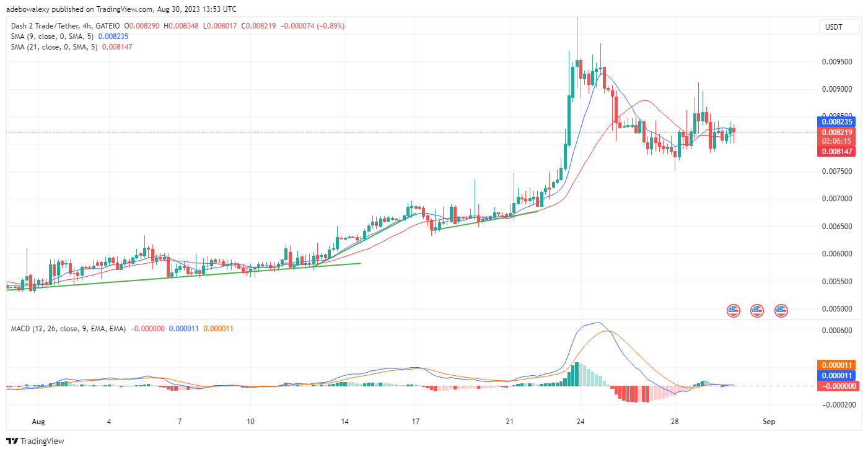
Task: Click the first US economic event flag icon
Action: (x=734, y=310)
